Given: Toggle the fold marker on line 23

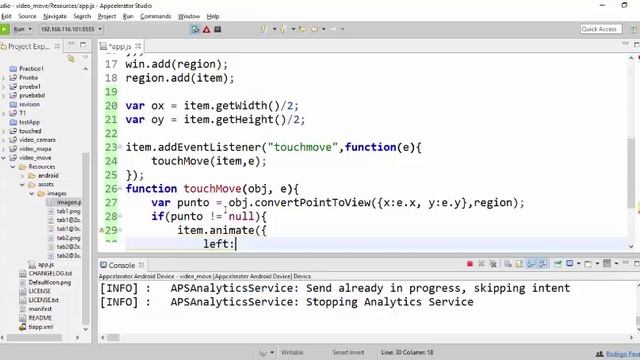Looking at the screenshot, I should tap(120, 147).
